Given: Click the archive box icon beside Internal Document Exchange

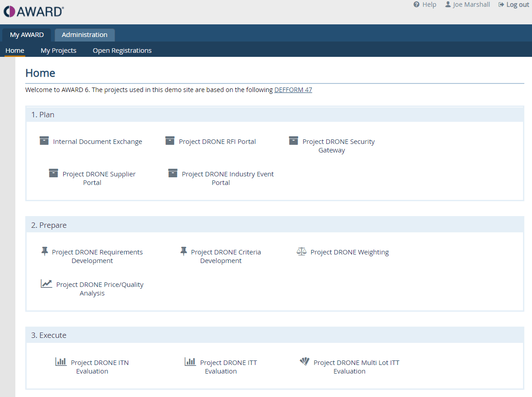Looking at the screenshot, I should click(44, 141).
